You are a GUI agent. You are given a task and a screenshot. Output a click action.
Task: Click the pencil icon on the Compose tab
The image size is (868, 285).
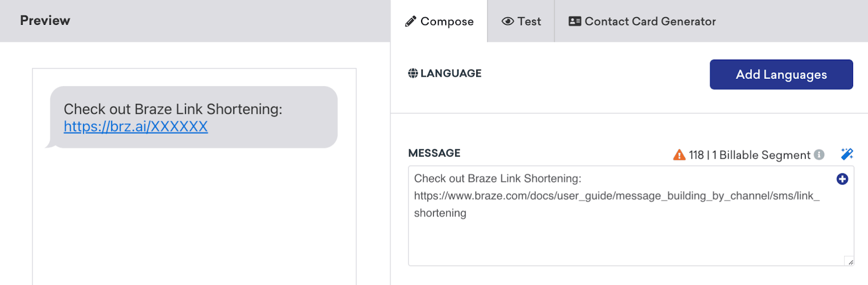click(x=410, y=22)
